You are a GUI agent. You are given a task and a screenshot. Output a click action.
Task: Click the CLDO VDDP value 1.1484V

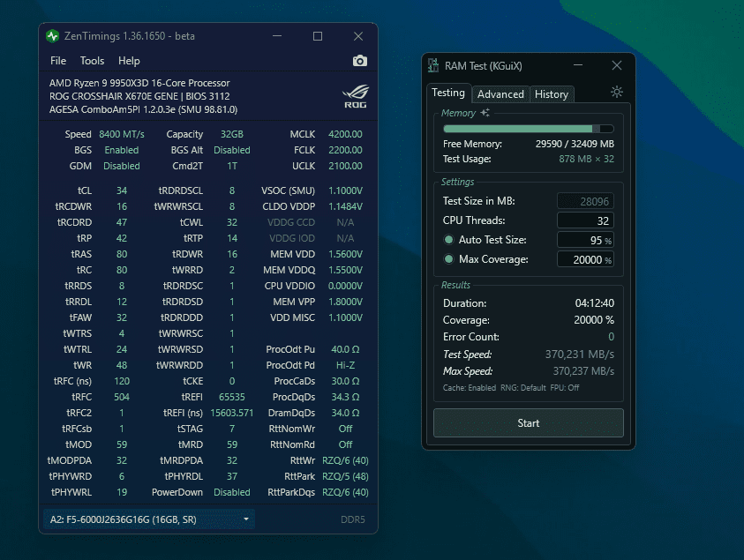pyautogui.click(x=345, y=206)
